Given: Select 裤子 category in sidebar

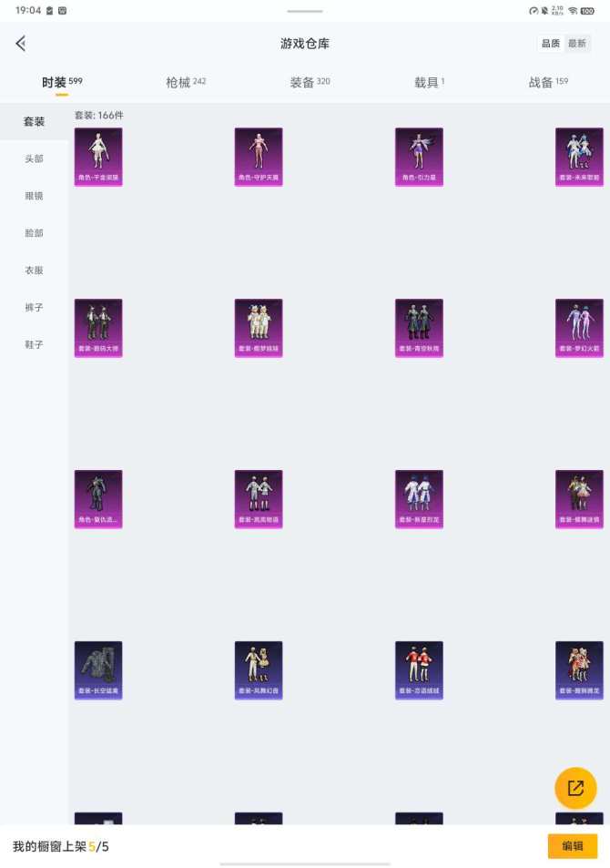Looking at the screenshot, I should [x=34, y=307].
